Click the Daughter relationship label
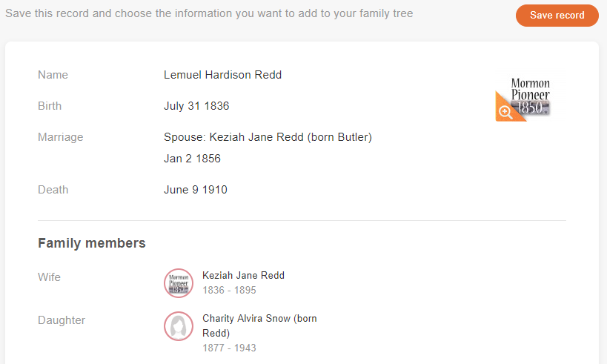This screenshot has height=364, width=607. coord(62,320)
